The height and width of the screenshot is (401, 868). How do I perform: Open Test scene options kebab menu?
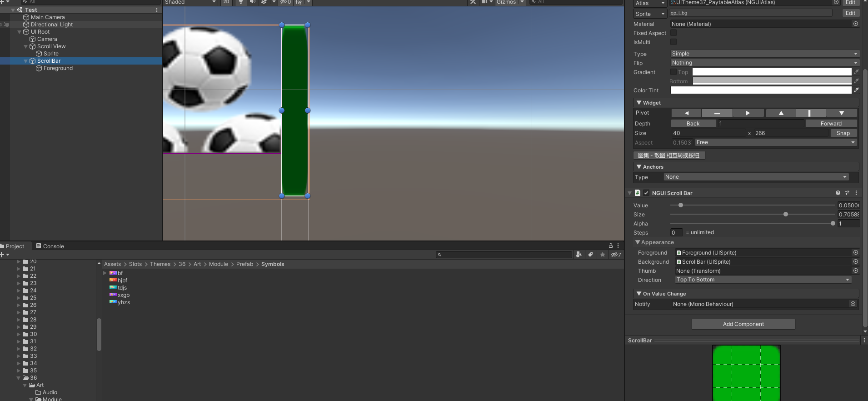coord(157,10)
